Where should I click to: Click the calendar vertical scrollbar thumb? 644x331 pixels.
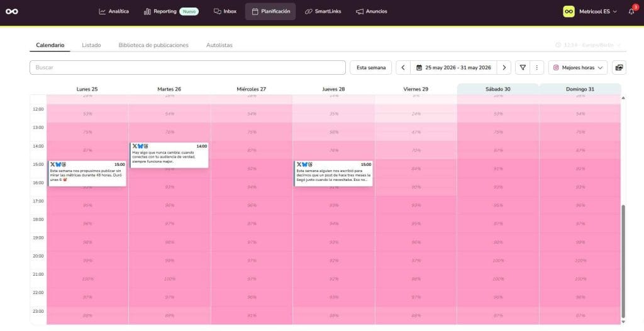pyautogui.click(x=623, y=261)
